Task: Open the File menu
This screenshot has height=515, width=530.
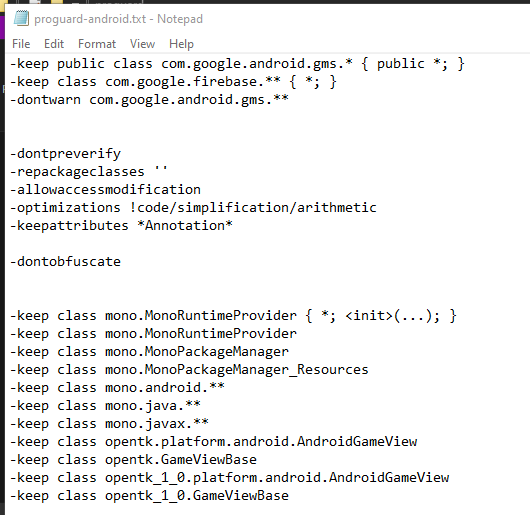Action: (21, 44)
